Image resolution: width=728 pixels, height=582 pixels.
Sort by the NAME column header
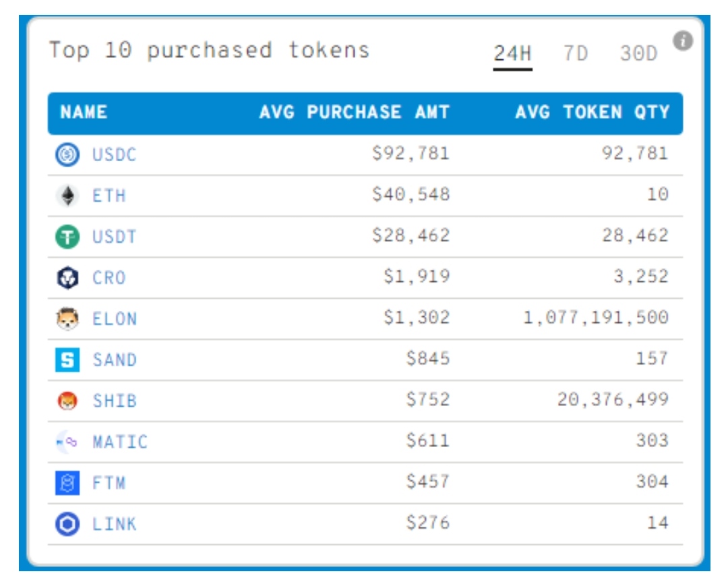coord(84,112)
